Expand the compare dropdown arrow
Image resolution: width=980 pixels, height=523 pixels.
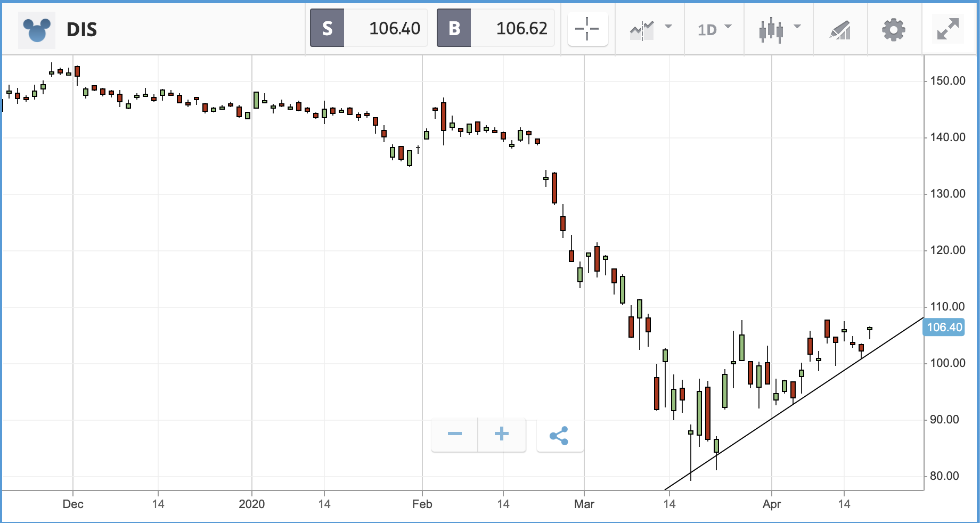click(668, 27)
